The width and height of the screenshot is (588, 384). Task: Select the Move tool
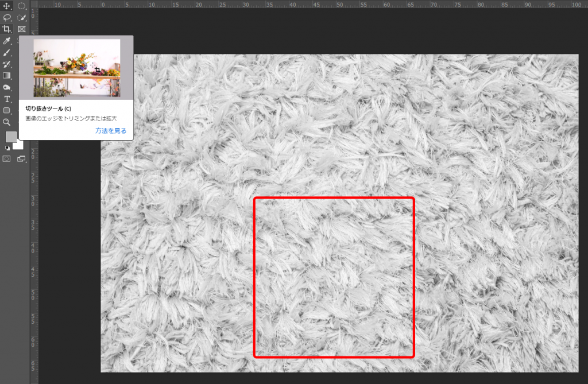7,6
